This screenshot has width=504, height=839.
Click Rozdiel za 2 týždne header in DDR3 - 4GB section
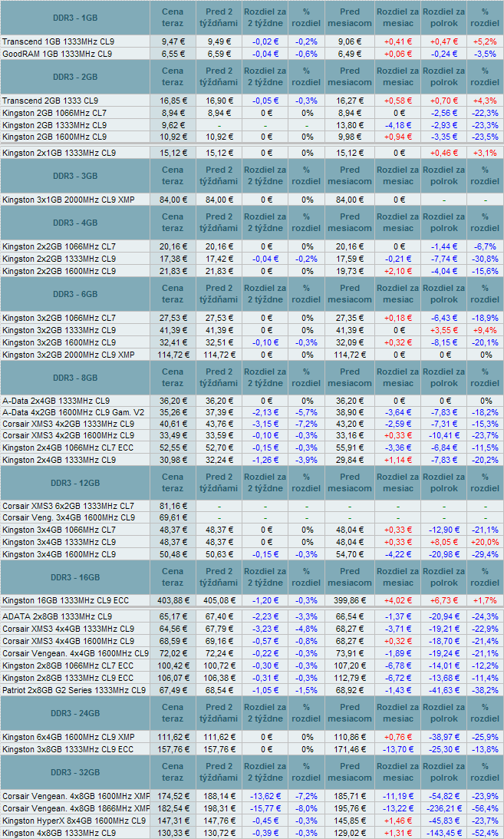pyautogui.click(x=265, y=223)
